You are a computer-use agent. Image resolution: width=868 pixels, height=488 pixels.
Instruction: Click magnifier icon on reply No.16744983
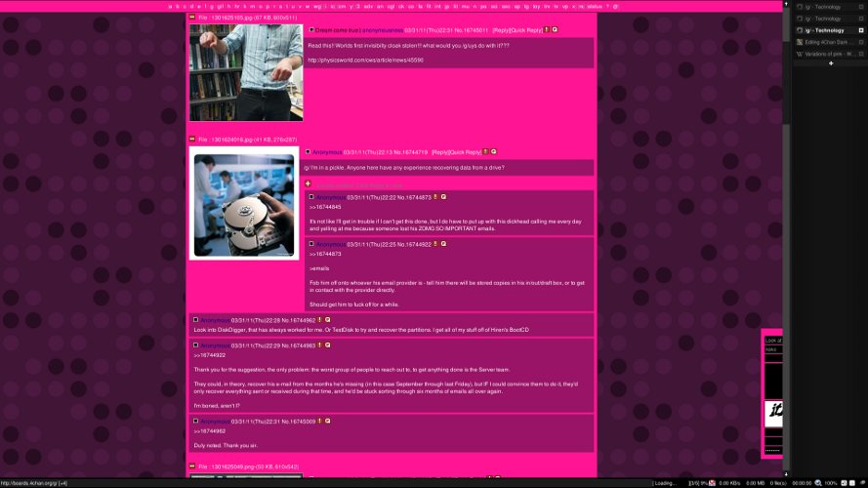coord(328,346)
